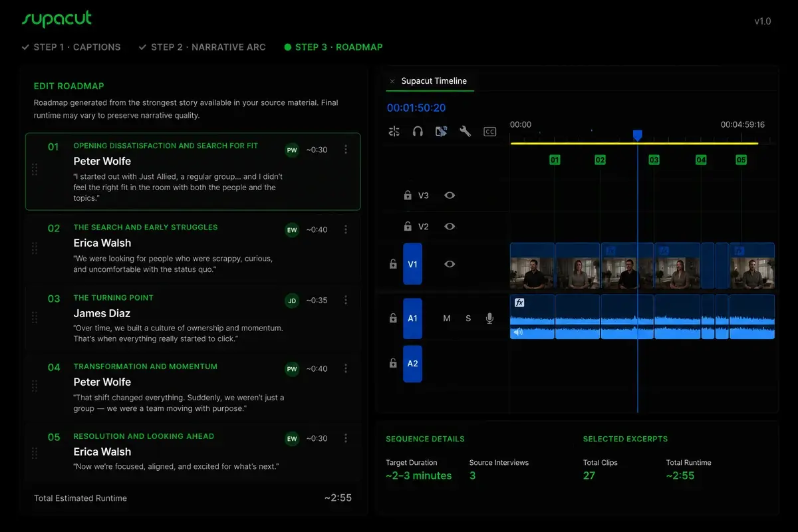Viewport: 798px width, 532px height.
Task: Click the 00:01:50:20 timecode field
Action: point(416,108)
